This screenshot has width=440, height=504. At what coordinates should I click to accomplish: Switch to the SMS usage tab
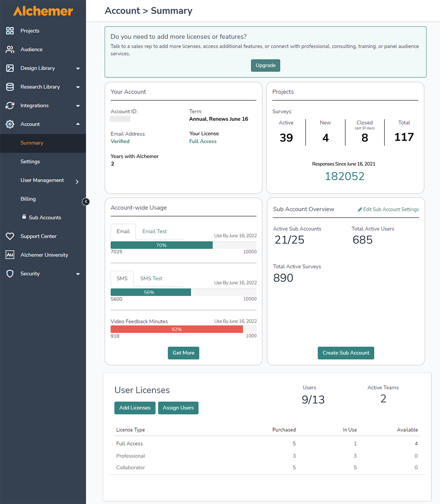pos(122,279)
